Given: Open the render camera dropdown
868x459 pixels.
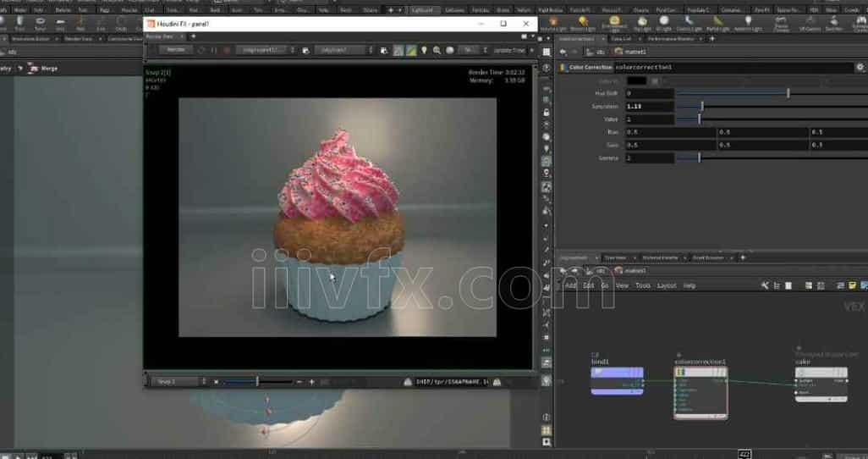Looking at the screenshot, I should 344,50.
